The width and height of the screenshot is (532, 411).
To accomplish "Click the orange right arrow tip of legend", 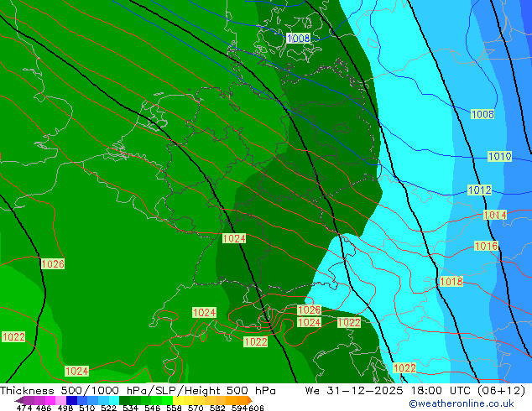I will pyautogui.click(x=250, y=400).
